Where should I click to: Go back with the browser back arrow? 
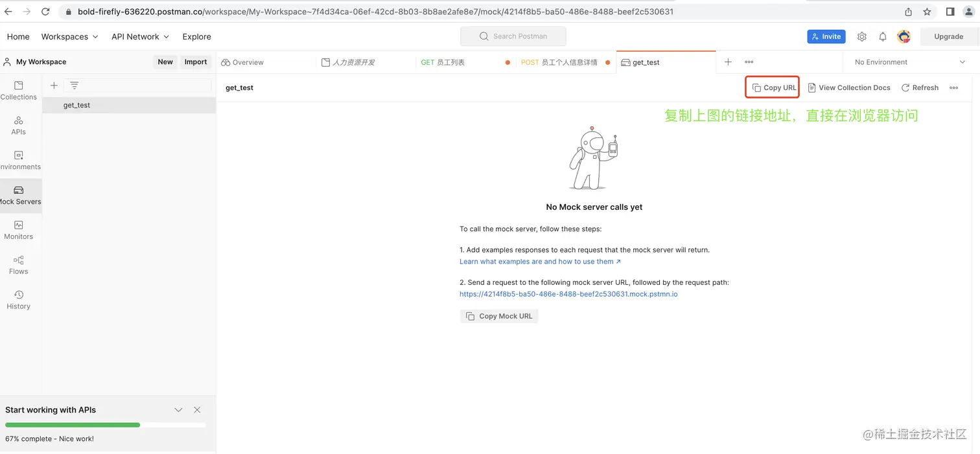(8, 12)
